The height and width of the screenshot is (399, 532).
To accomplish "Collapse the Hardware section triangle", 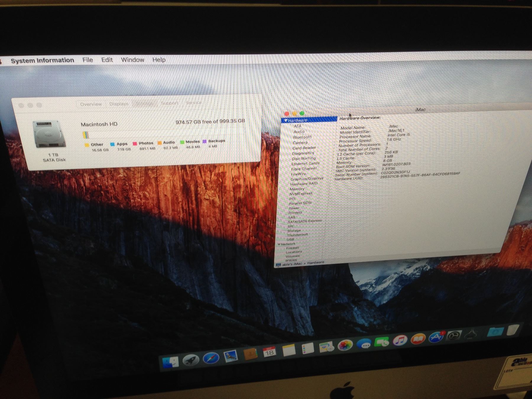I will point(286,120).
